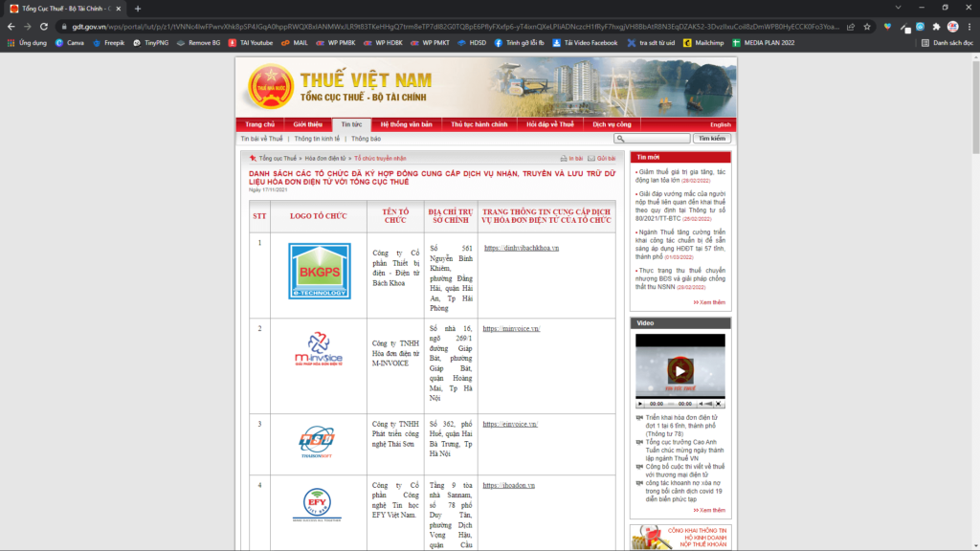This screenshot has width=980, height=551.
Task: Adjust the video volume slider
Action: point(709,404)
